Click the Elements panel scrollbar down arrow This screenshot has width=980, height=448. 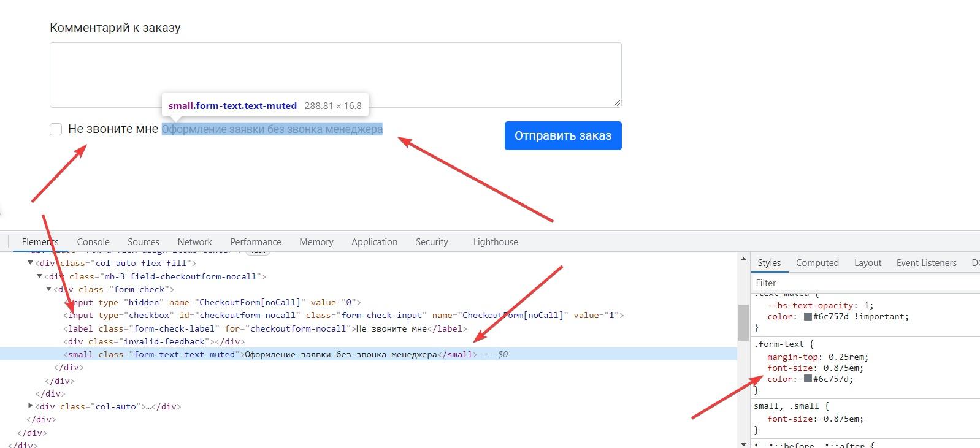coord(743,444)
